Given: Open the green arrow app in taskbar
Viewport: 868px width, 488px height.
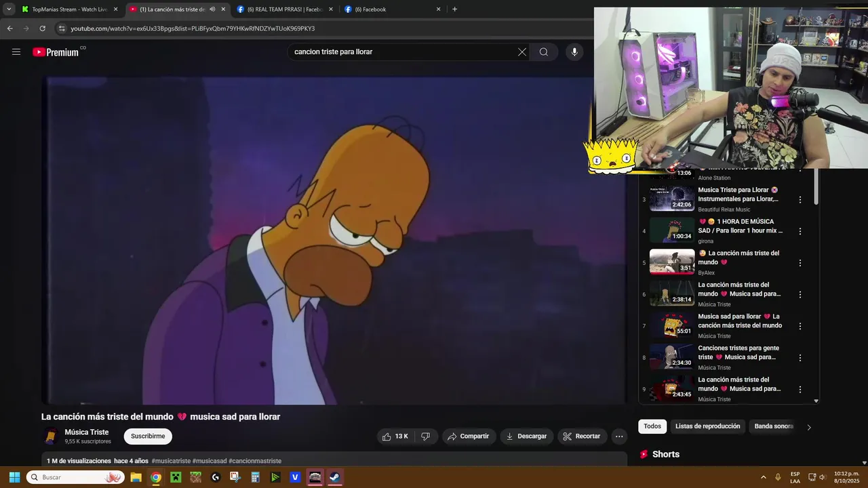Looking at the screenshot, I should point(275,477).
